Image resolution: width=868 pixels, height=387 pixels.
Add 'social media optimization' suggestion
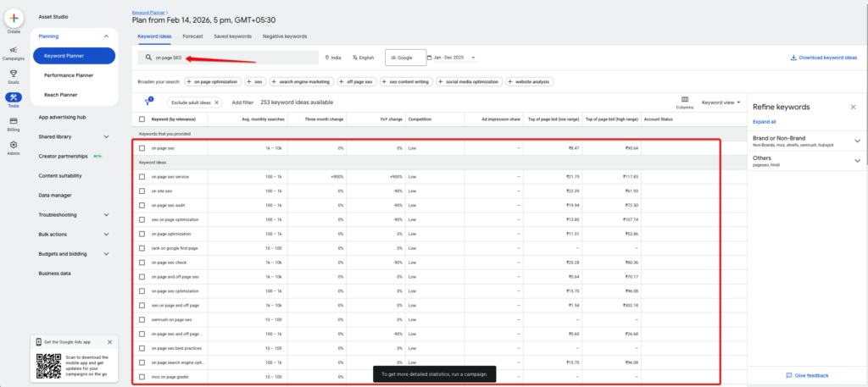point(470,82)
